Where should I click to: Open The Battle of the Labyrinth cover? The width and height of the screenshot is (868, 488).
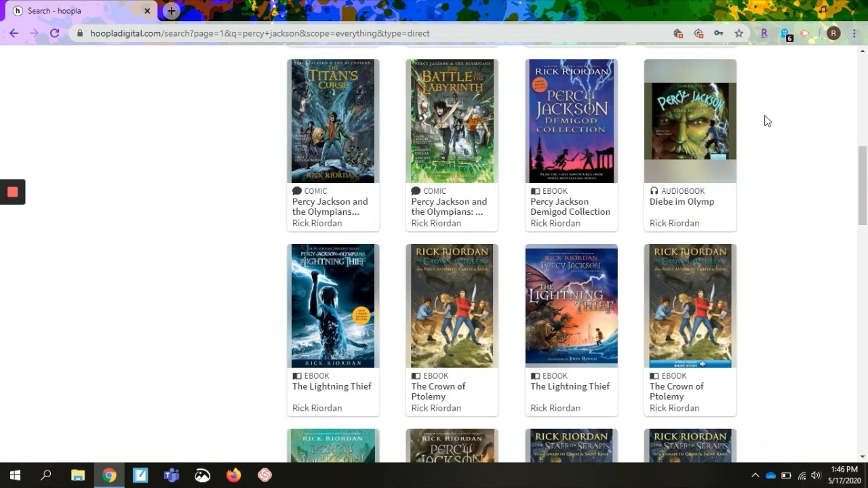tap(452, 121)
